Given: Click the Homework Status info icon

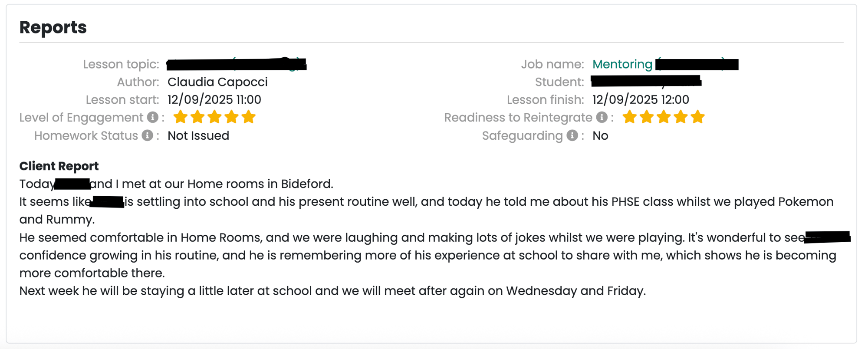Looking at the screenshot, I should click(x=148, y=135).
